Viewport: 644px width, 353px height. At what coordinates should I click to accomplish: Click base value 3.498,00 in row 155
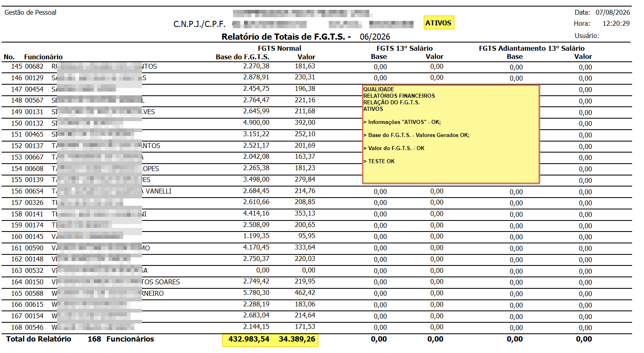256,179
